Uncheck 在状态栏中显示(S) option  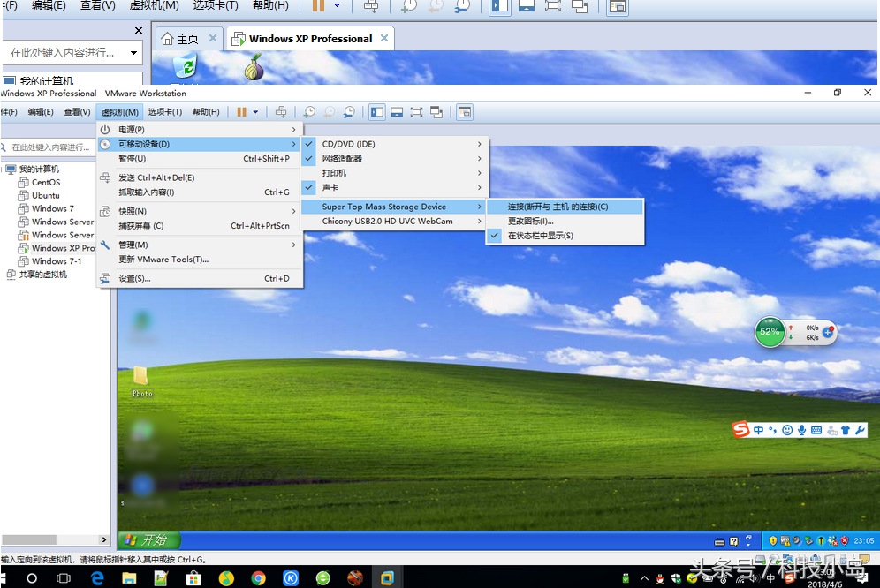tap(565, 236)
